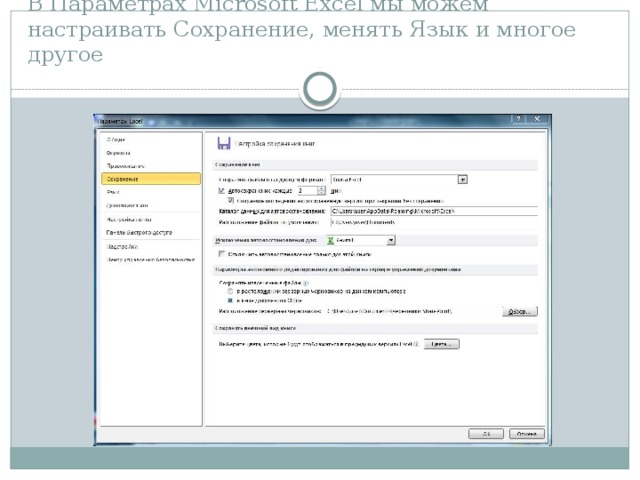Select server drafts location radio option
This screenshot has height=480, width=640.
pos(231,291)
